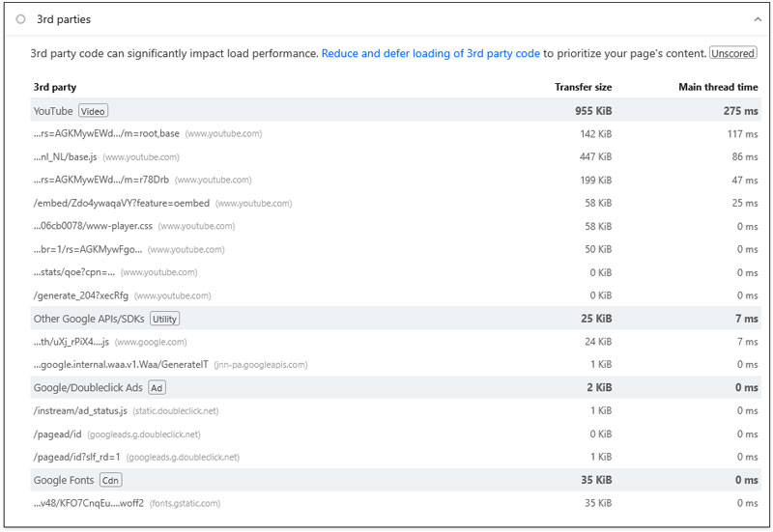Select the Google Fonts group row
Viewport: 773px width, 532px height.
[x=395, y=480]
